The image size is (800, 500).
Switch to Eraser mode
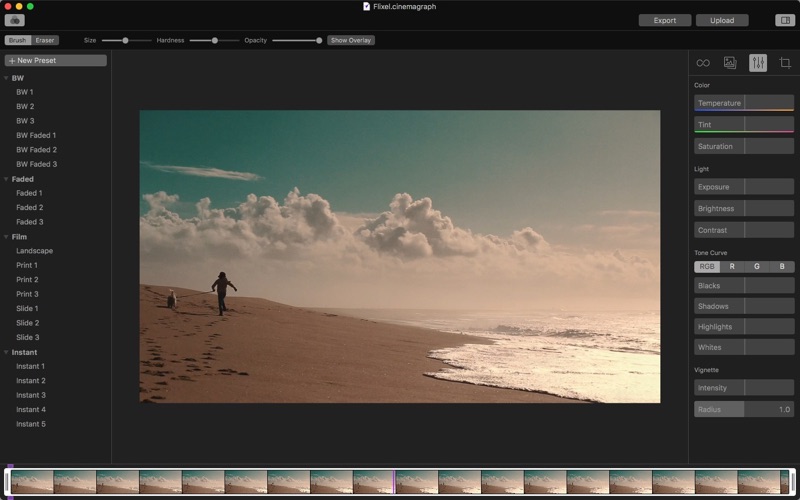[x=45, y=40]
